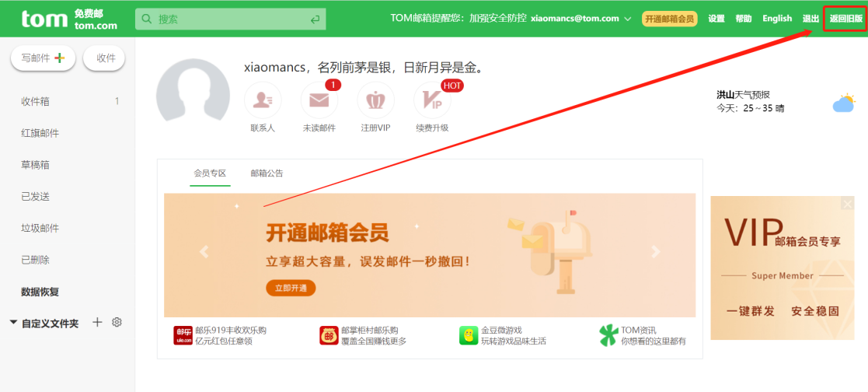Add a custom folder with plus icon
Viewport: 868px width, 392px height.
97,322
